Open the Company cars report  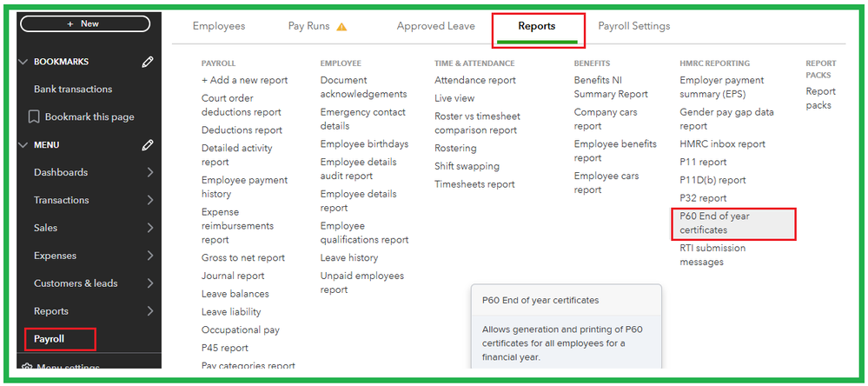[606, 119]
